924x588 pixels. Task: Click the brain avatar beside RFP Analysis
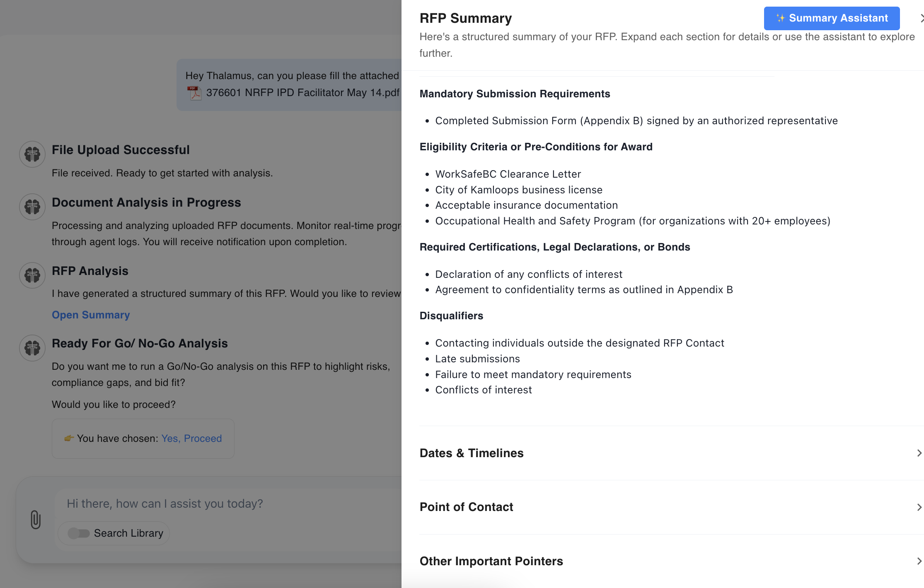[32, 275]
